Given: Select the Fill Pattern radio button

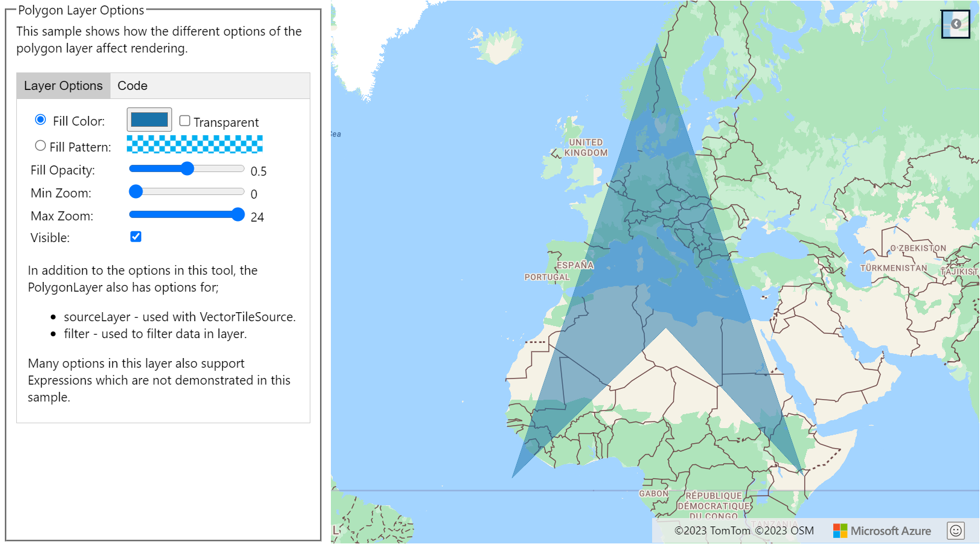Looking at the screenshot, I should (40, 146).
